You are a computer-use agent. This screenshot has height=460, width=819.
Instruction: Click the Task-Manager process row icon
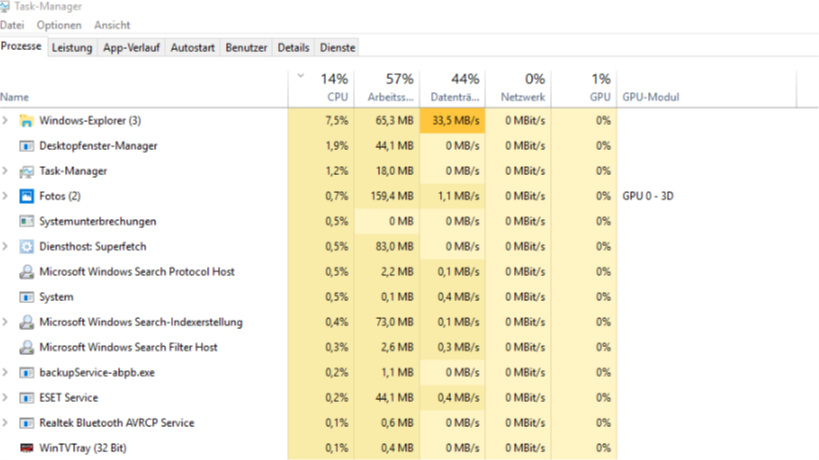pyautogui.click(x=26, y=171)
